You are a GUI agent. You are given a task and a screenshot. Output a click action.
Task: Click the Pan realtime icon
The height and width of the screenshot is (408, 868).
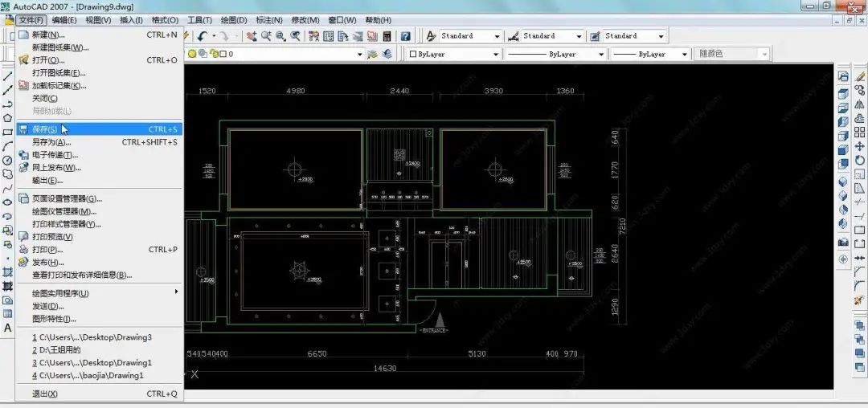point(252,36)
